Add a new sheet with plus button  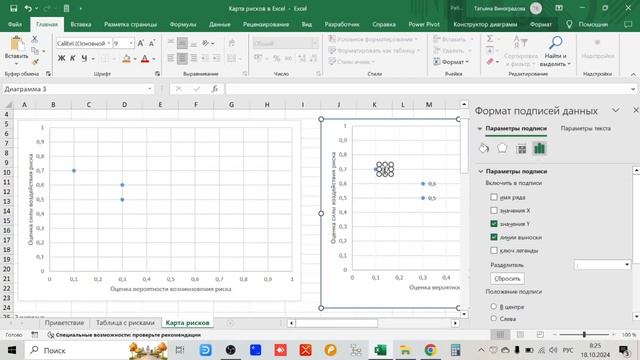point(230,323)
